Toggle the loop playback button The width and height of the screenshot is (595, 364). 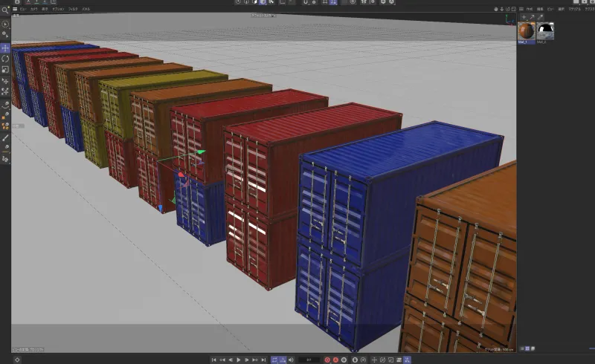click(x=274, y=360)
